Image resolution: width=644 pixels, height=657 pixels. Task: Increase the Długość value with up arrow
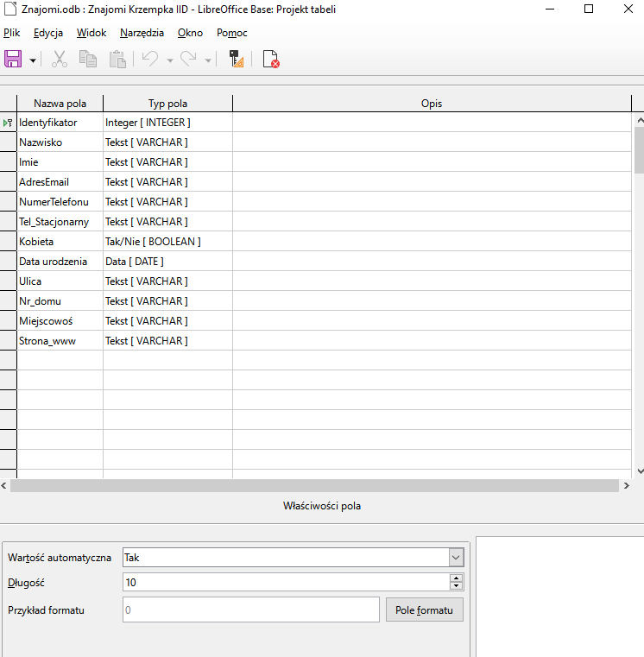(456, 578)
